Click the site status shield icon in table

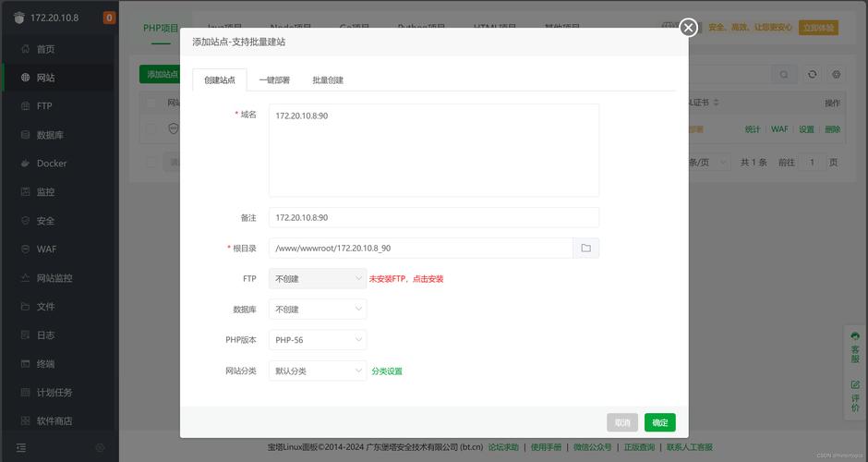pos(174,129)
